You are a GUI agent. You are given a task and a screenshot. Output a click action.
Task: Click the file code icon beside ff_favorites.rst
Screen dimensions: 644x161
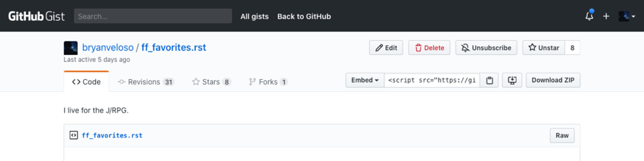(x=73, y=135)
